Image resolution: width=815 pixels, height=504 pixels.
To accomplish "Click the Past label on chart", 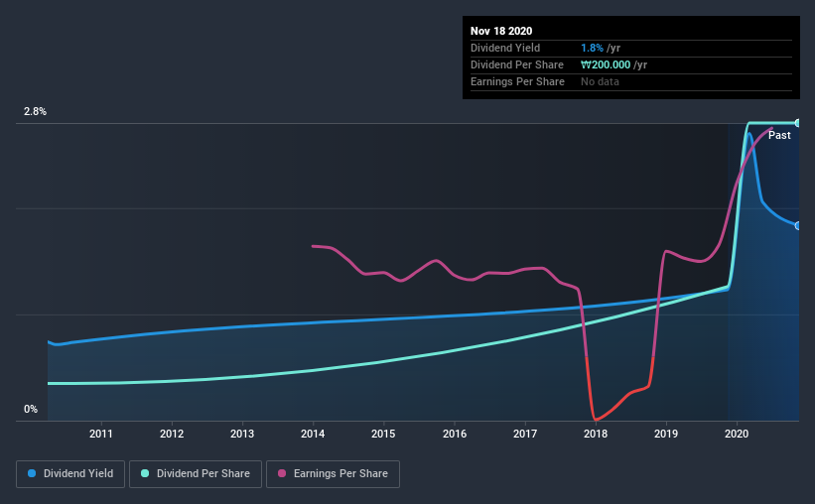I will (x=779, y=135).
